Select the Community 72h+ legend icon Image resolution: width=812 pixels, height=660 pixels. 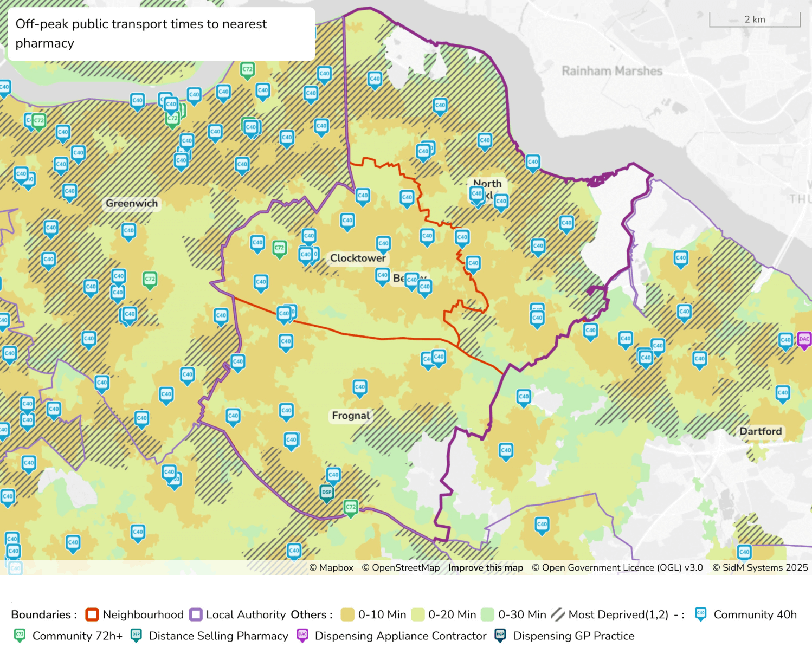20,636
